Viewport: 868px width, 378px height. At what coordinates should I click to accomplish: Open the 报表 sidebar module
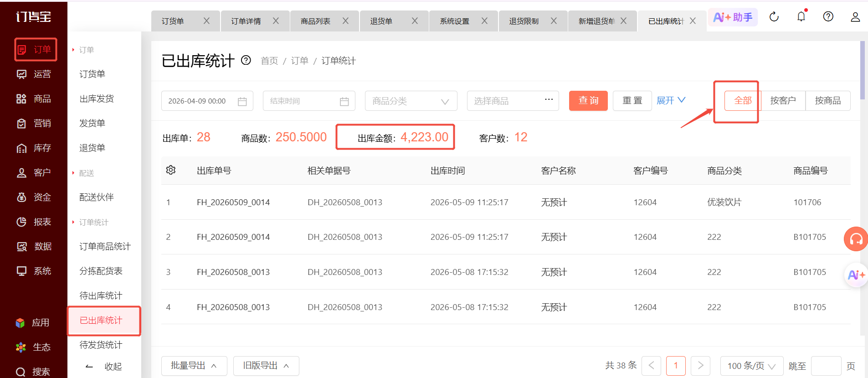pyautogui.click(x=34, y=222)
